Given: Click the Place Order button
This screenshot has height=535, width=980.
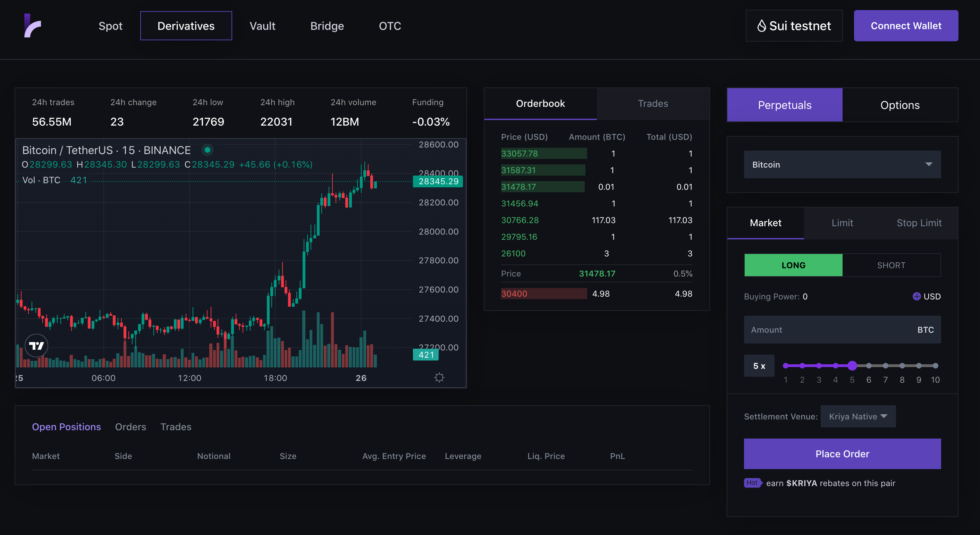Looking at the screenshot, I should tap(842, 453).
